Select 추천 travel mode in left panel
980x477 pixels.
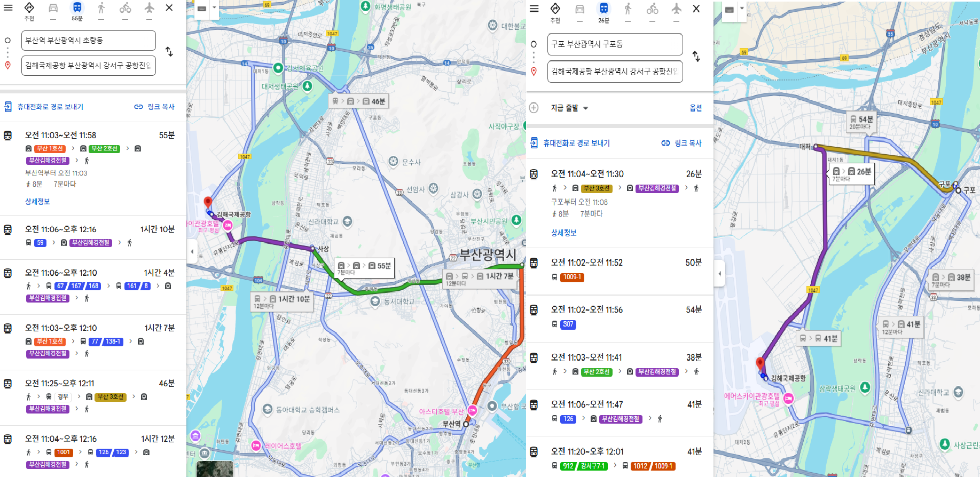click(29, 11)
